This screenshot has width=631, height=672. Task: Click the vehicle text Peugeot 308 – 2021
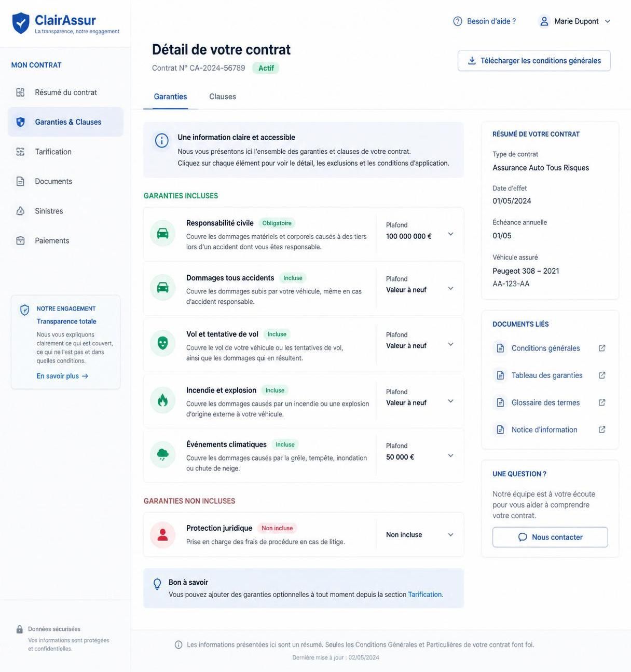[526, 271]
